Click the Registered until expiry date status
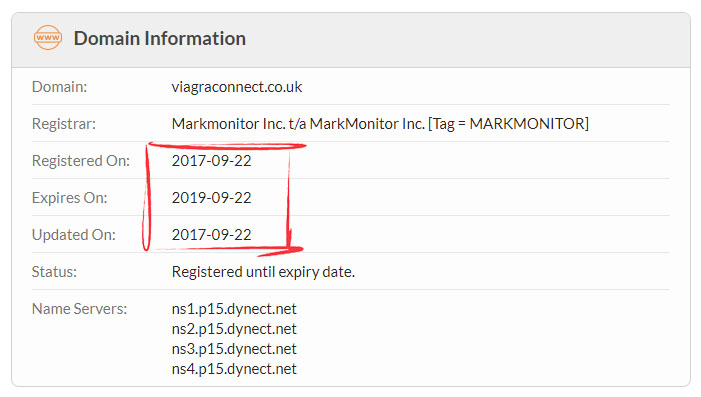 coord(263,272)
